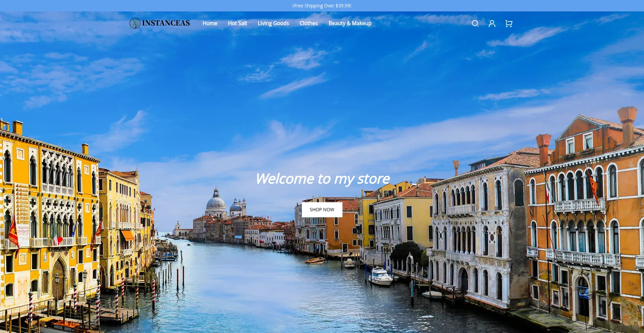Go to the Home menu item
Viewport: 644px width, 333px height.
coord(210,23)
